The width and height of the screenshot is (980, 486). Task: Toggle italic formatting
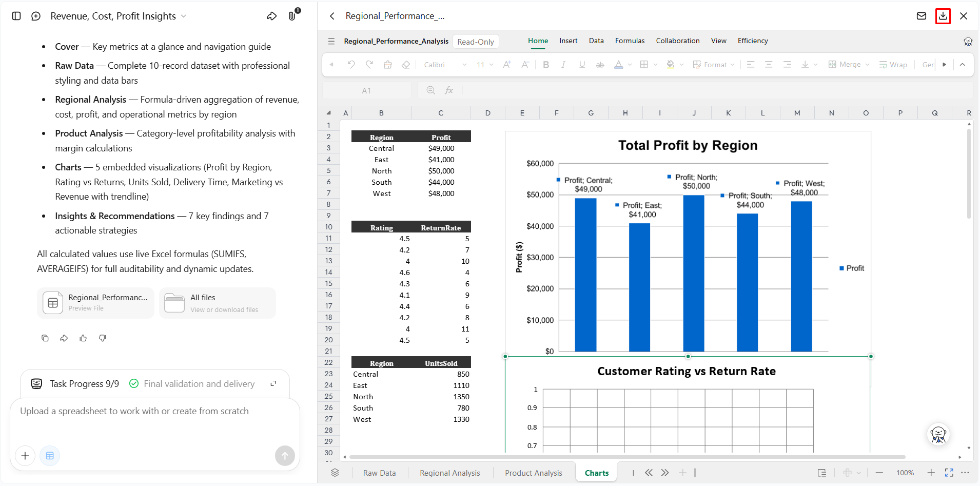tap(563, 65)
